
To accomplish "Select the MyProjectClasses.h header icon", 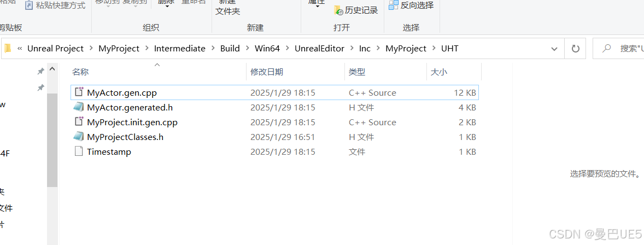I will click(78, 137).
